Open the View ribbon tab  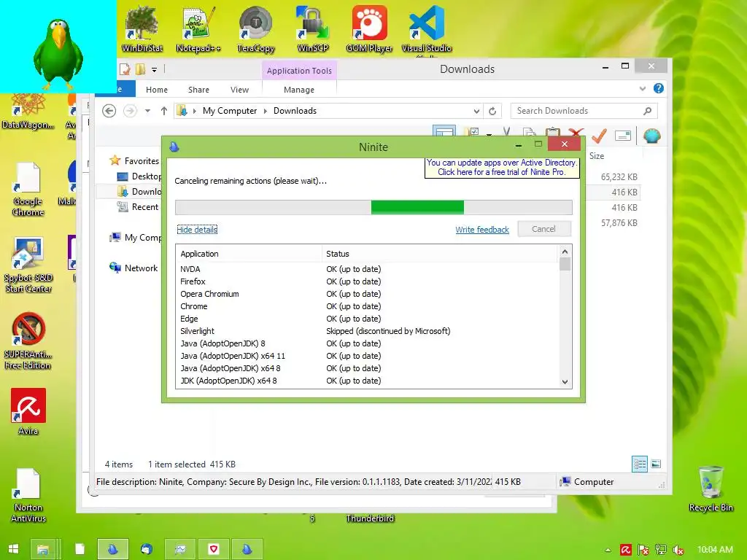tap(239, 90)
